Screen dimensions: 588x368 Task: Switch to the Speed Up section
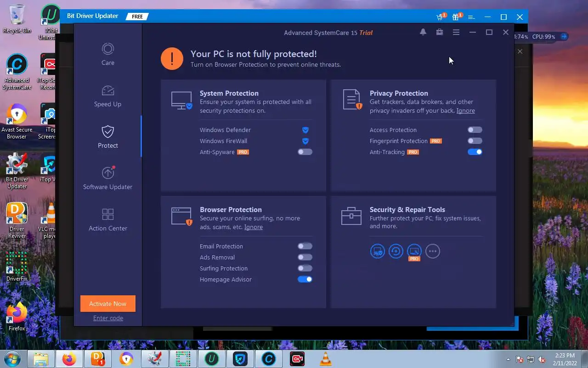click(x=108, y=96)
